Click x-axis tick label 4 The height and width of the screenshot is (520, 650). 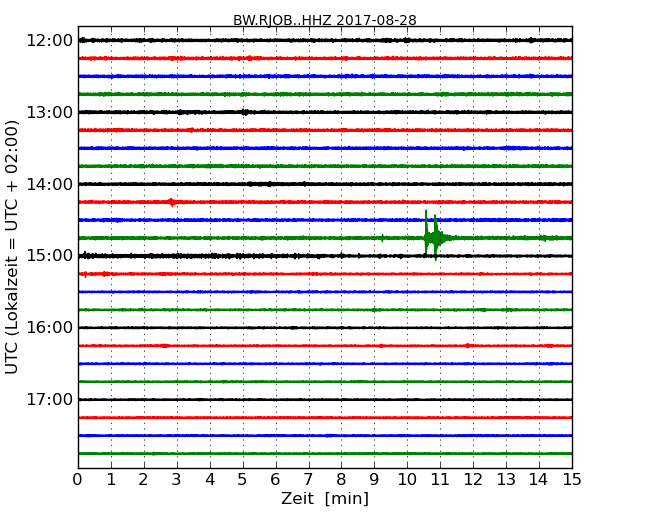click(210, 480)
